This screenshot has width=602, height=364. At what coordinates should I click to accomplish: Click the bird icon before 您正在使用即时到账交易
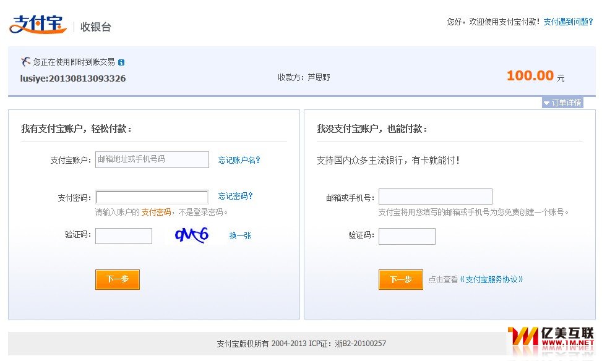[x=25, y=61]
